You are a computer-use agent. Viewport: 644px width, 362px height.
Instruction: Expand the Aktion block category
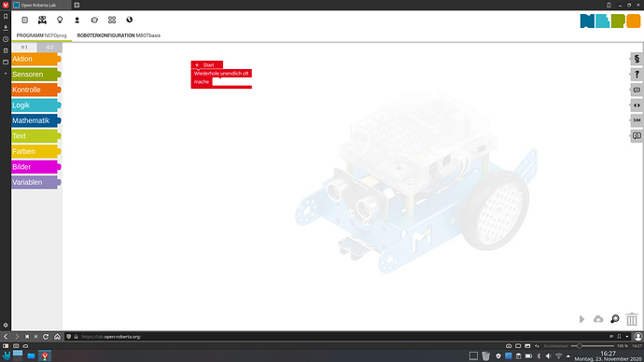pos(35,59)
